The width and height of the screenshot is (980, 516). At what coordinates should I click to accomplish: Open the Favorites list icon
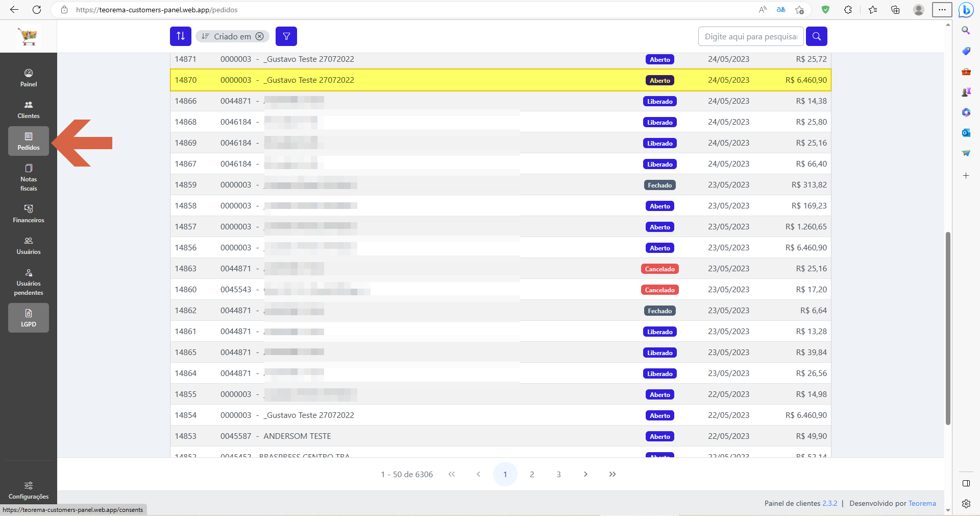point(873,10)
